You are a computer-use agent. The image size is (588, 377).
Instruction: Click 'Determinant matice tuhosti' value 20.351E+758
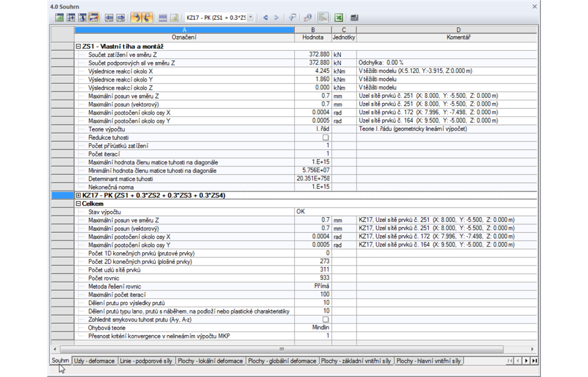click(x=313, y=179)
